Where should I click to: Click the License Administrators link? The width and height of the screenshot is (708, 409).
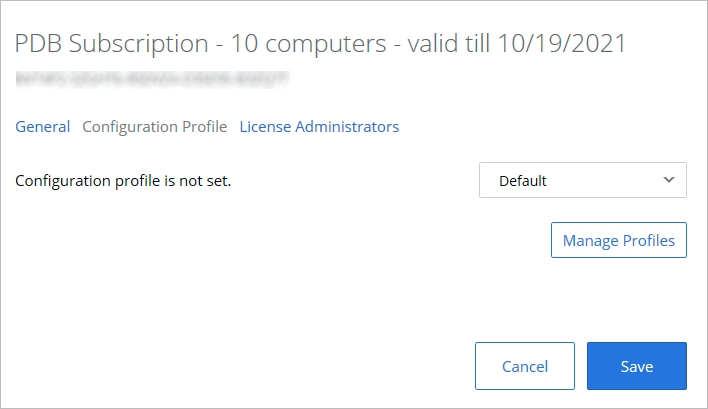pyautogui.click(x=319, y=127)
